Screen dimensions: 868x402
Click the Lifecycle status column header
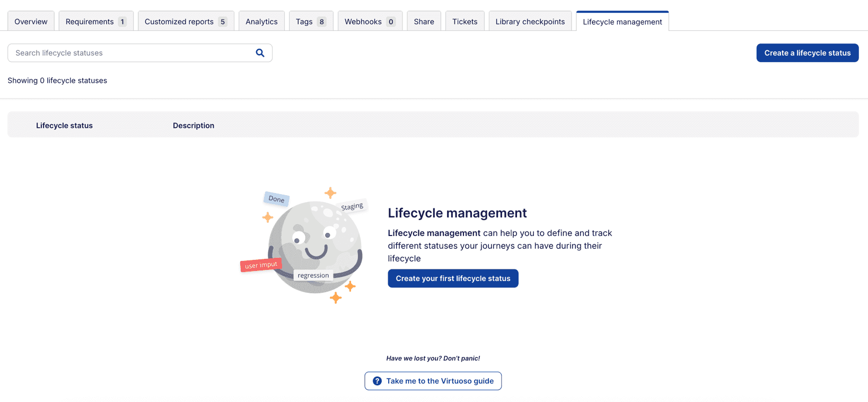pos(64,126)
